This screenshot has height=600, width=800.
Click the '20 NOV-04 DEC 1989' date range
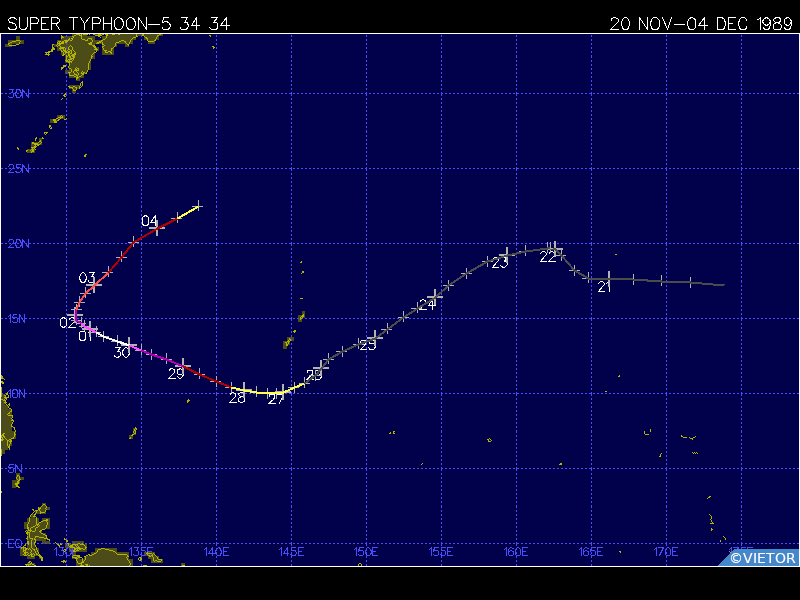[x=701, y=24]
